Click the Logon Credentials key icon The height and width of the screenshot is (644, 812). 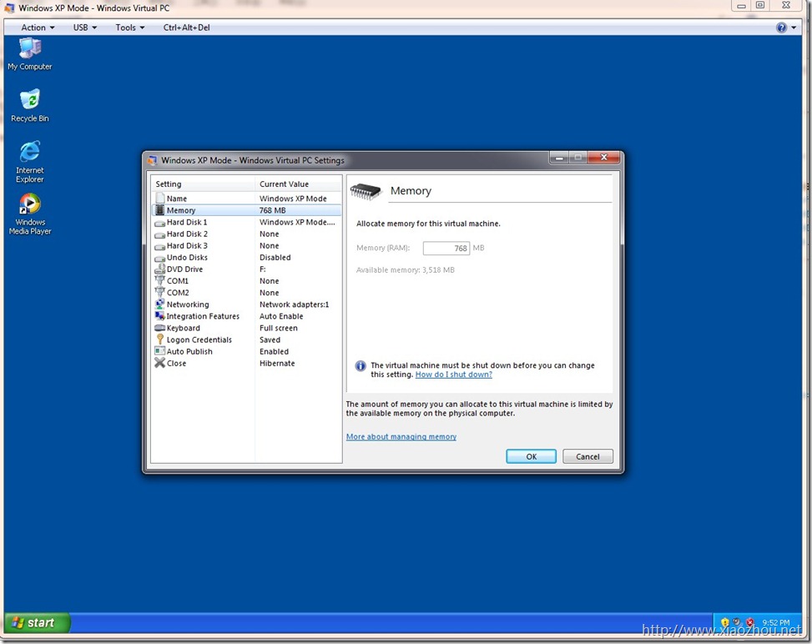tap(160, 340)
